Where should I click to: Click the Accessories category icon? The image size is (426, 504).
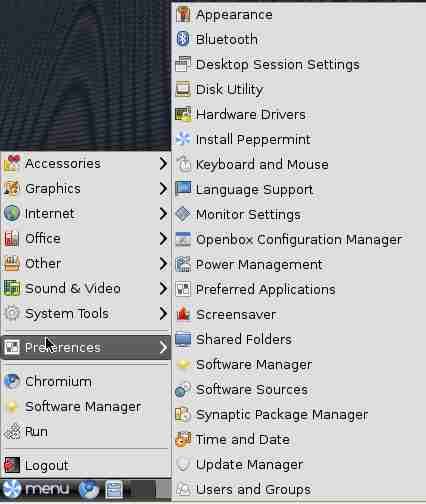click(x=12, y=163)
